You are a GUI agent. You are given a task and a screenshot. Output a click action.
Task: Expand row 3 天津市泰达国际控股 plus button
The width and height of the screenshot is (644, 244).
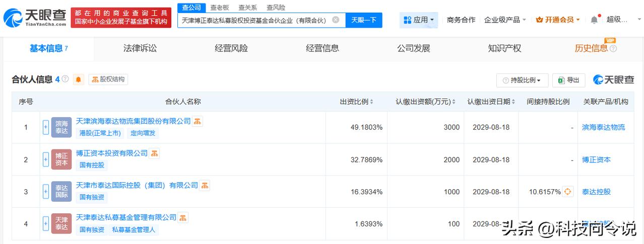pyautogui.click(x=45, y=192)
